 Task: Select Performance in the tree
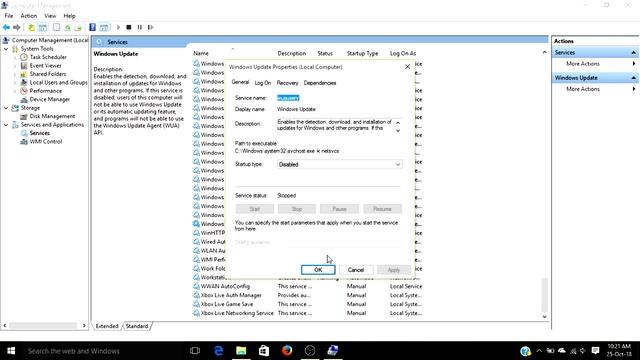(45, 91)
